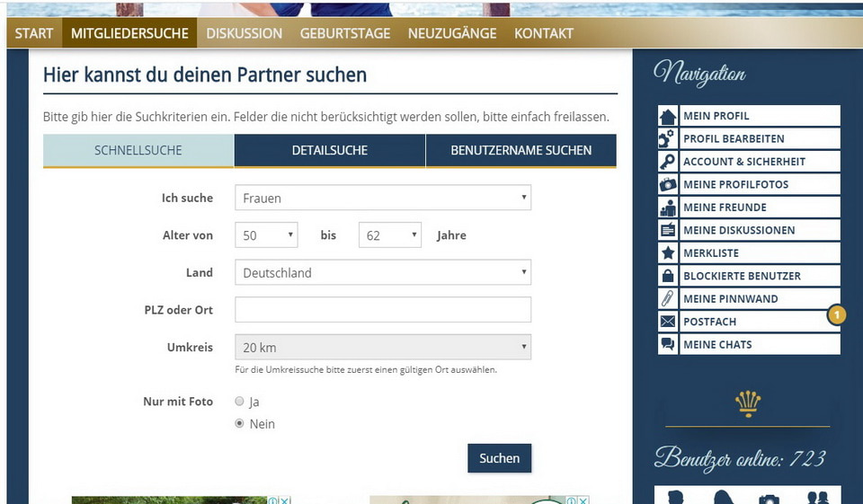Click the star icon beside Merkliste
Screen dimensions: 863x504
[668, 253]
